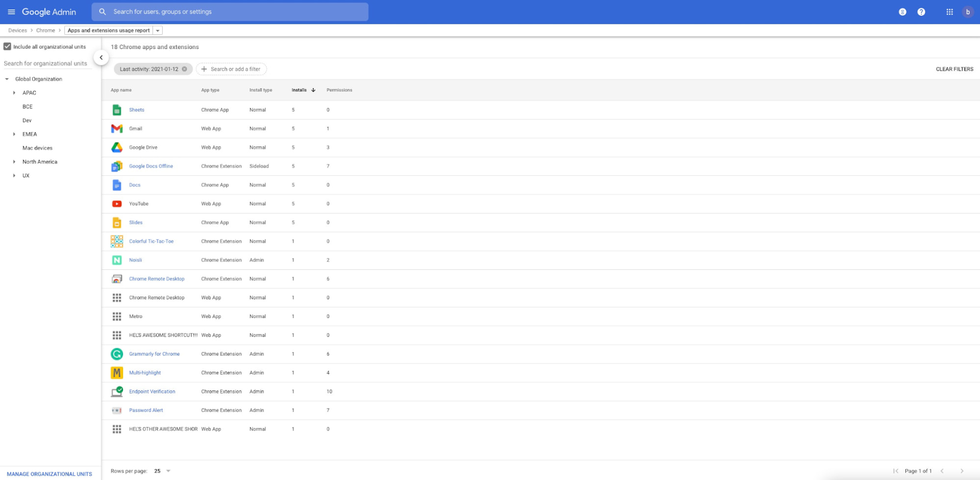
Task: Click Sideload install type for Docs Offline
Action: coord(259,167)
